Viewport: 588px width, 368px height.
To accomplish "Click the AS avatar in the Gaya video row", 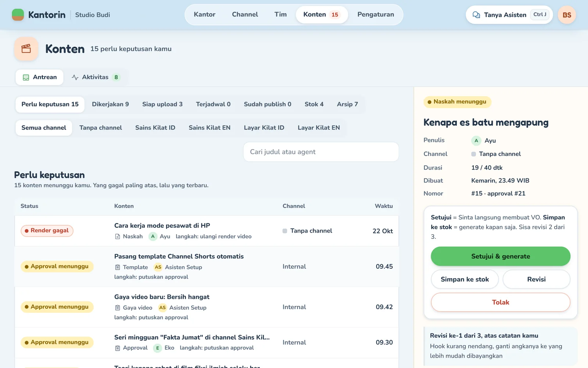I will pos(162,308).
